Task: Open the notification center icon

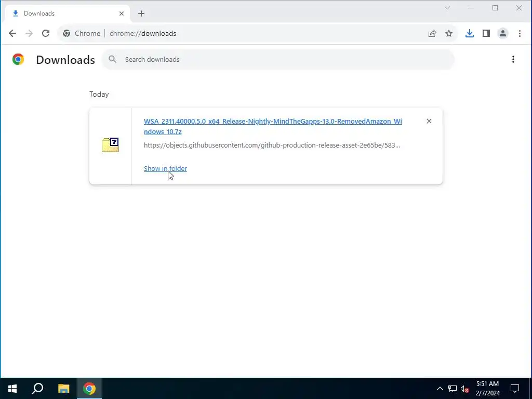Action: click(515, 389)
